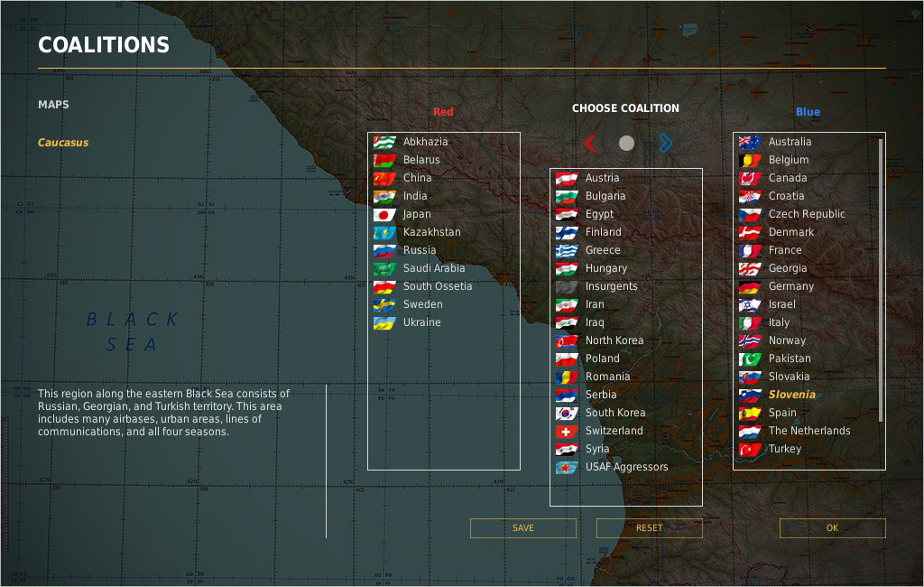Click the red left arrow icon
This screenshot has height=587, width=924.
pos(589,143)
